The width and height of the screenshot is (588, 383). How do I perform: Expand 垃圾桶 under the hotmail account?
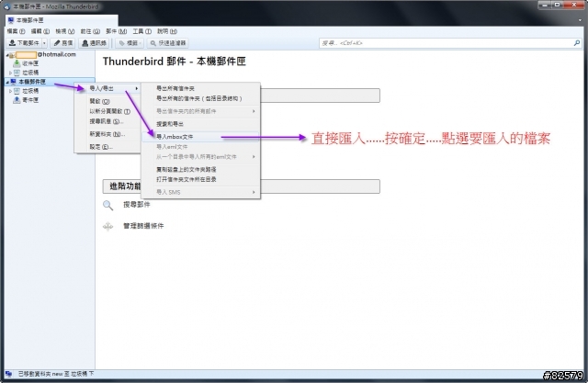tap(10, 73)
